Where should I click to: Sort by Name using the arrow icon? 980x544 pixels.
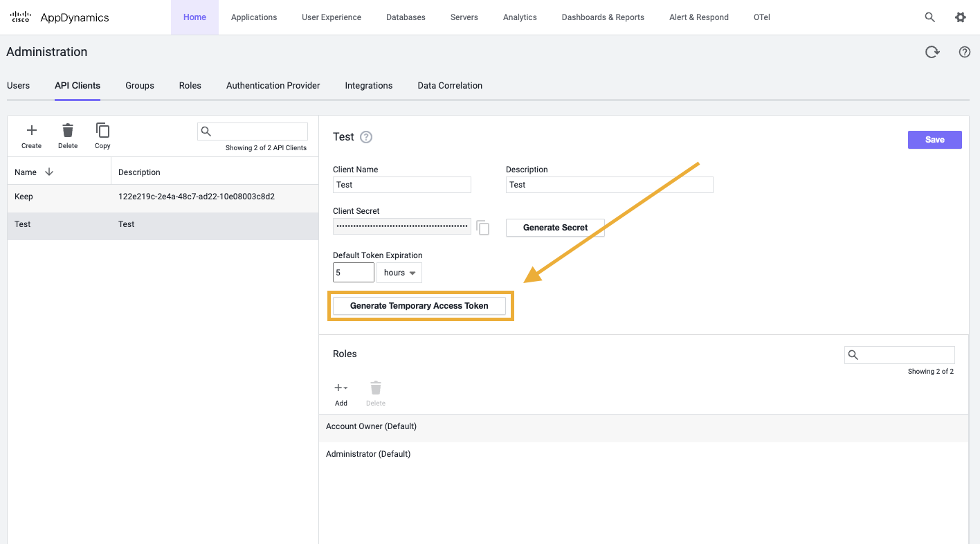point(49,172)
